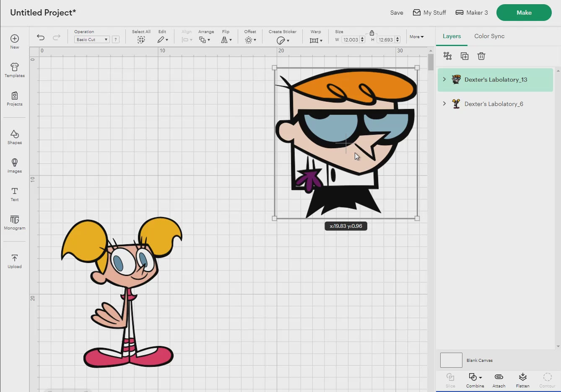Select the Text tool
Viewport: 561px width, 392px height.
tap(15, 194)
